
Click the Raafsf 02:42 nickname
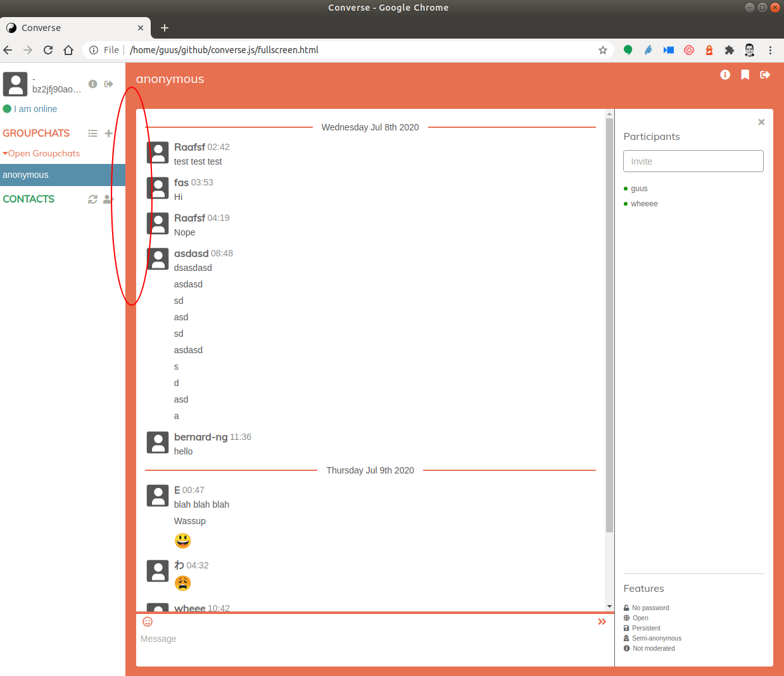coord(189,147)
